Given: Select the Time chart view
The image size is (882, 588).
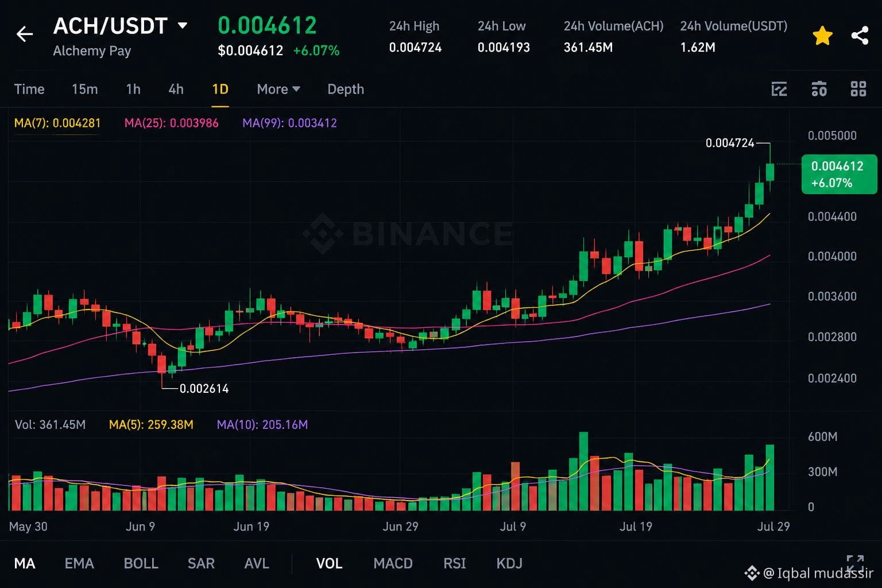Looking at the screenshot, I should 29,89.
